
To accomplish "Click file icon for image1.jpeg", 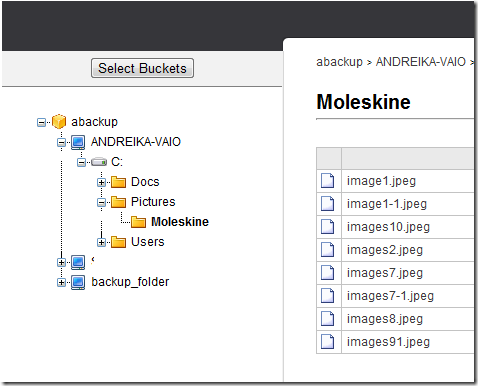I will click(x=327, y=181).
